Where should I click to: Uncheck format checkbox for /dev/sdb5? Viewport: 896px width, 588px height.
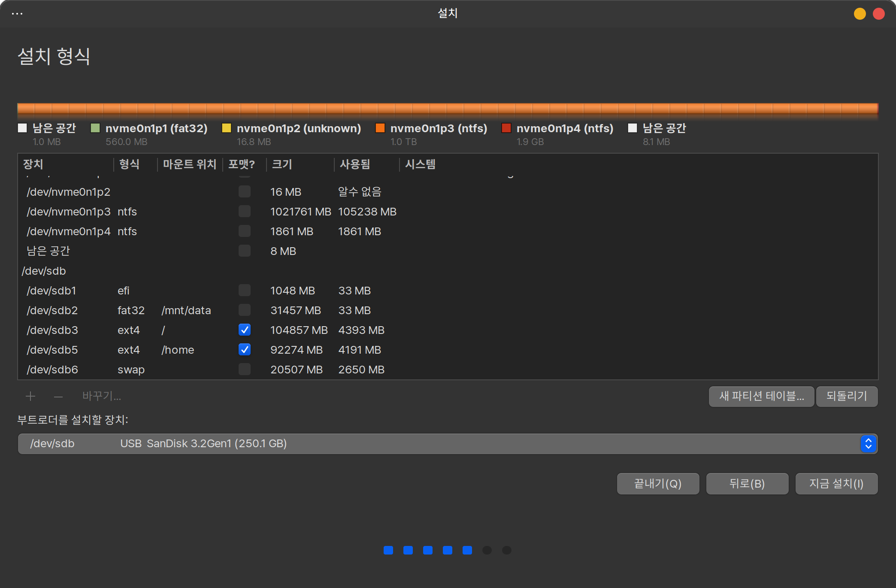point(245,349)
